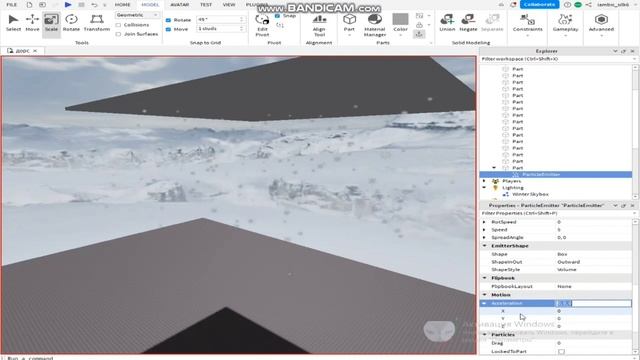This screenshot has height=360, width=640.
Task: Select Winter Skybox in the Explorer
Action: click(530, 194)
